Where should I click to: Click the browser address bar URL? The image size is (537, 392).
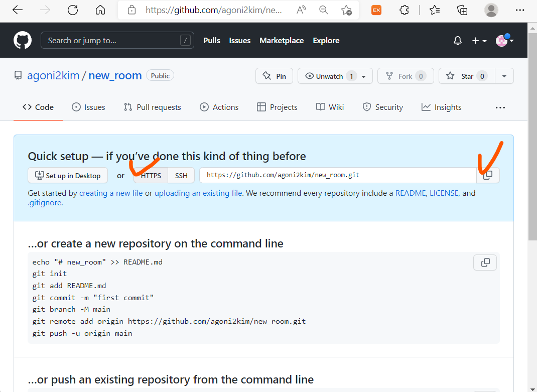click(x=214, y=10)
